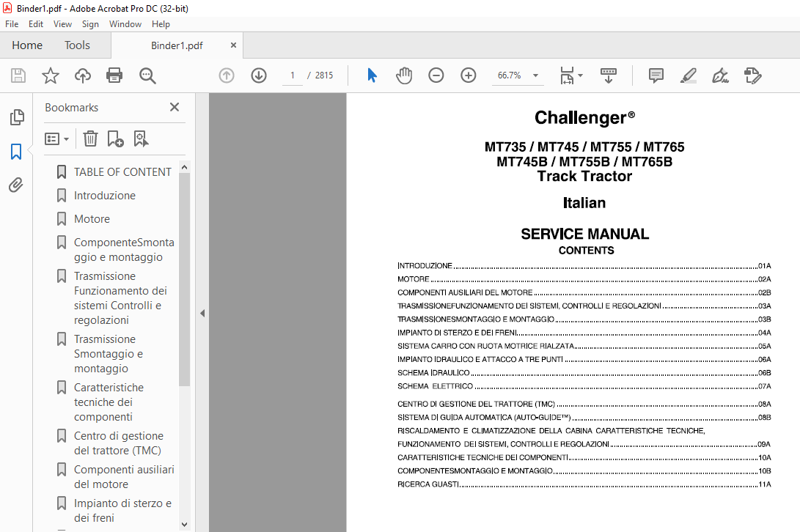Toggle the Bookmarks panel icon
This screenshot has height=532, width=800.
pyautogui.click(x=16, y=152)
